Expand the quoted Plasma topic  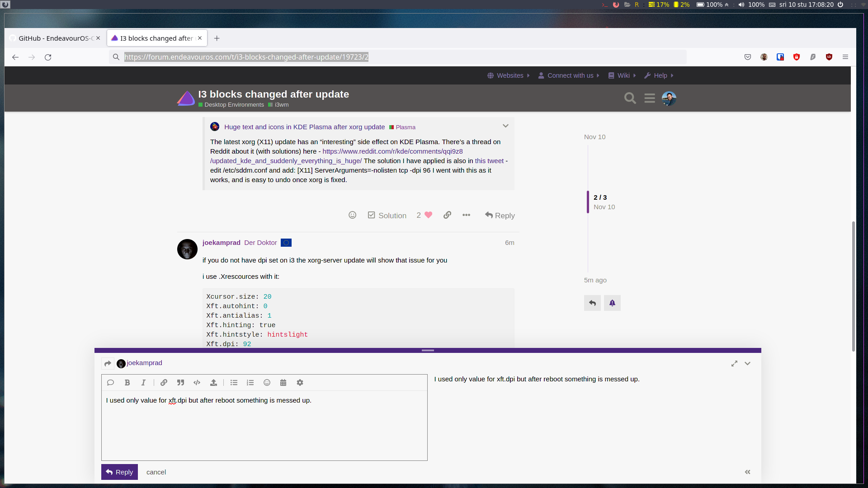tap(505, 126)
